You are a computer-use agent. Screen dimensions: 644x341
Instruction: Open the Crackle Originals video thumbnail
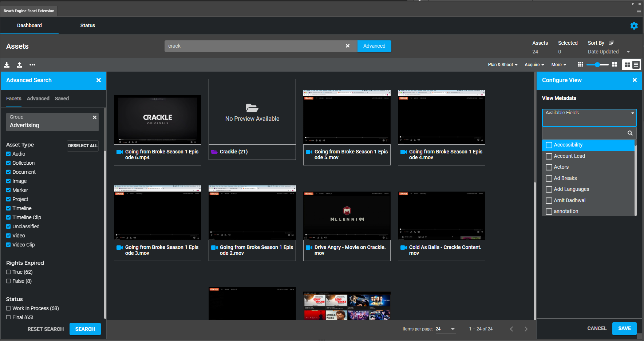[x=158, y=120]
